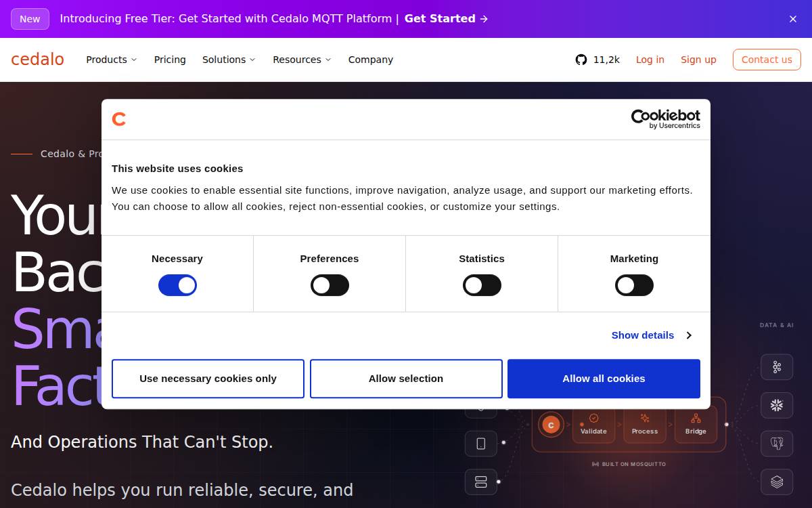This screenshot has width=812, height=508.
Task: Dismiss the Free Tier announcement banner
Action: 793,19
